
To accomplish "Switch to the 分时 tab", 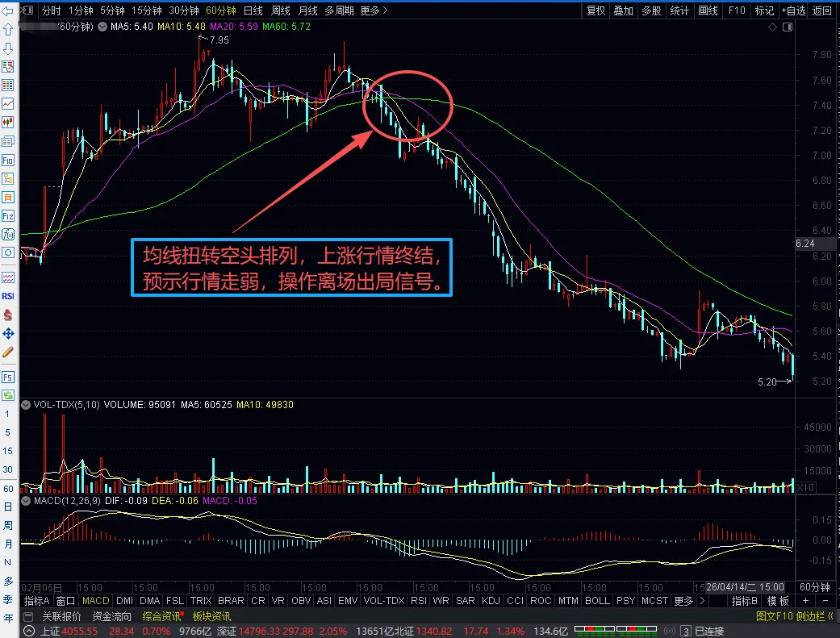I will point(52,10).
